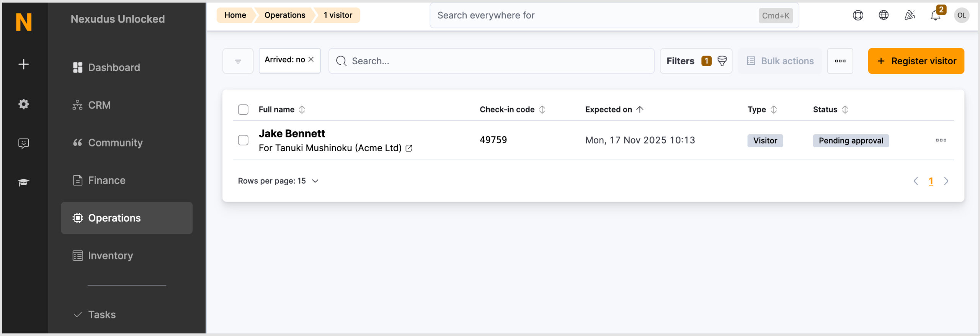
Task: Click 'Mon, 17 Nov 2025 10:13' date cell
Action: click(640, 140)
